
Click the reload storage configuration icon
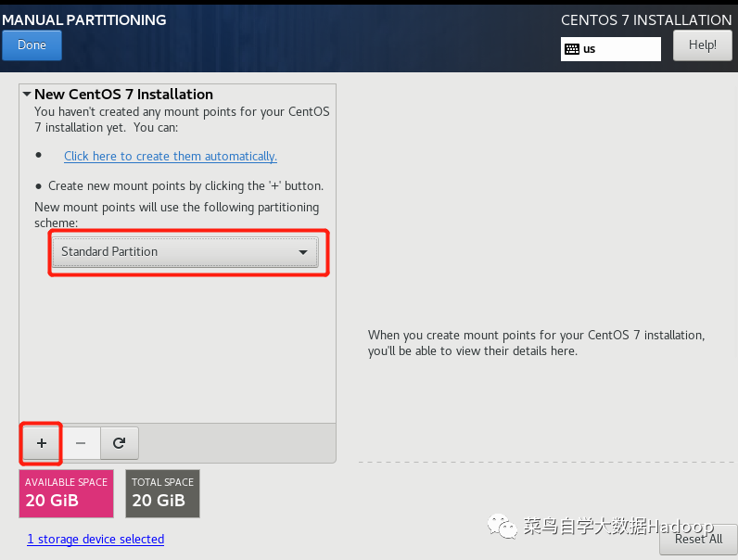pos(119,443)
